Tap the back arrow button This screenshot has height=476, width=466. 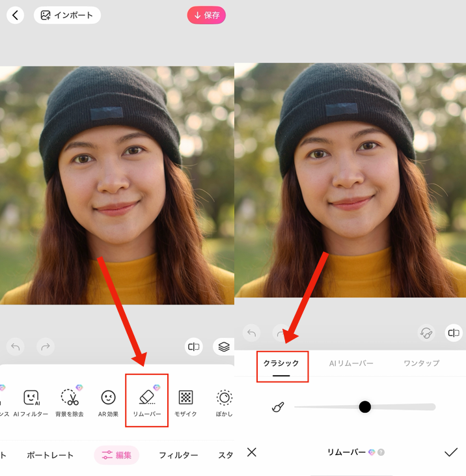15,15
